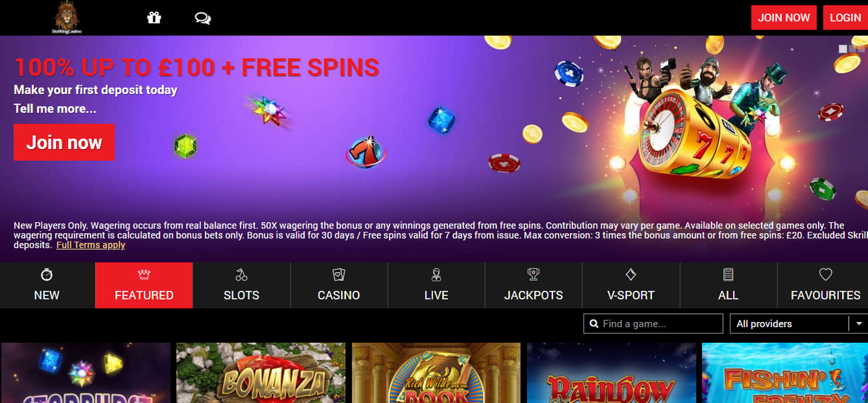Select the CASINO cards category
This screenshot has height=403, width=868.
(x=339, y=285)
